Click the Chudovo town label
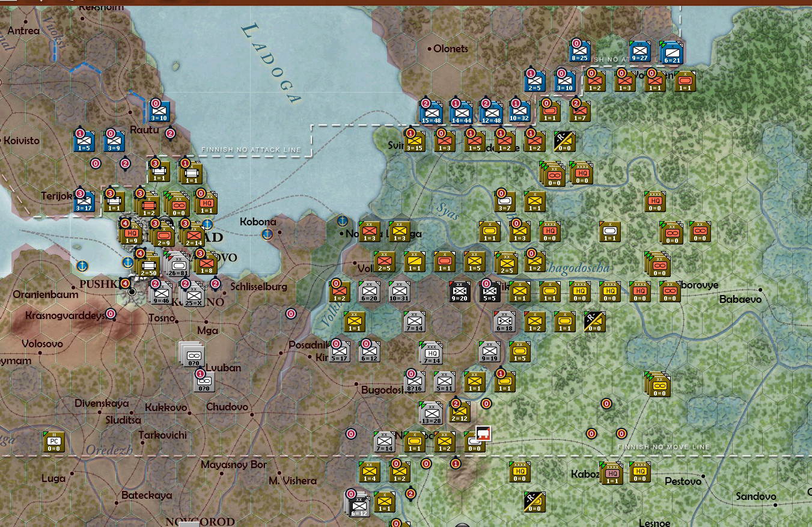 (x=227, y=407)
